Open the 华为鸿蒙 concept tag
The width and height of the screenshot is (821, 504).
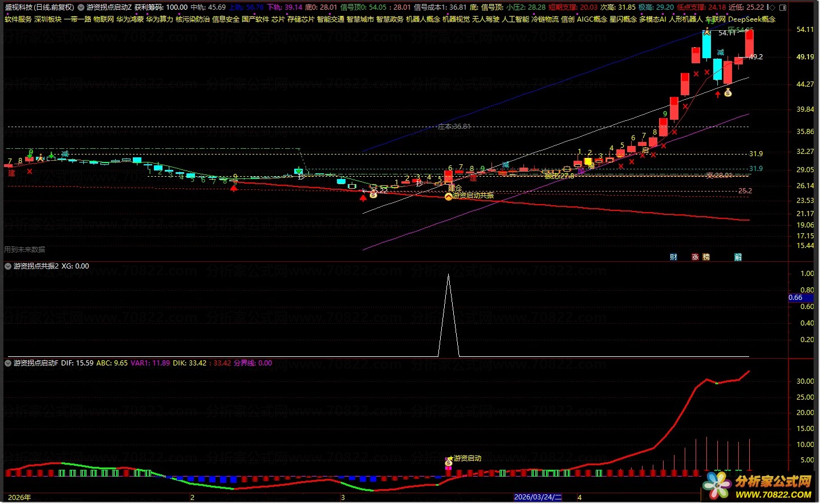coord(130,19)
